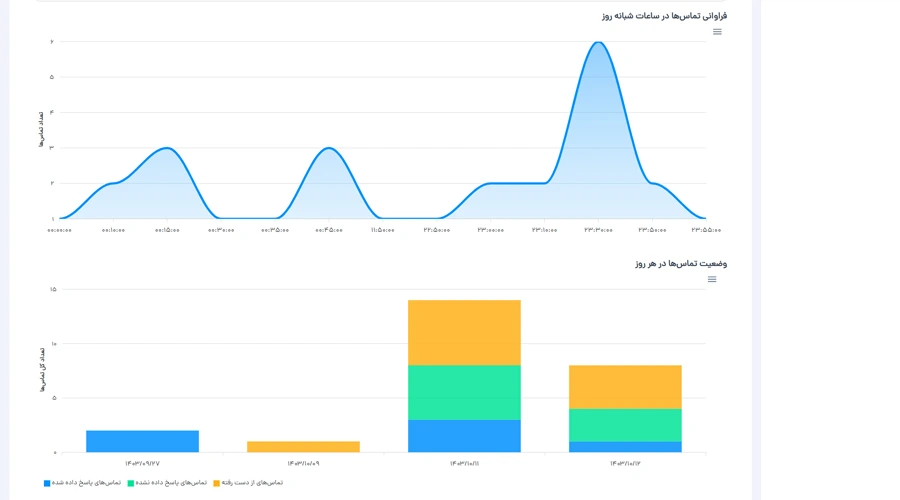This screenshot has width=900, height=500.
Task: Toggle the orange missed calls legend marker
Action: [x=216, y=483]
